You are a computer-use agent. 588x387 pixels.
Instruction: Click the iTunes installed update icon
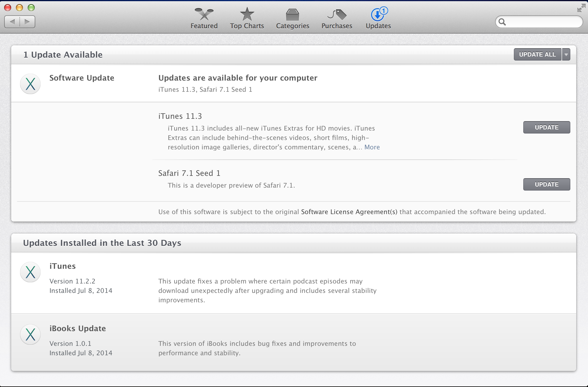30,272
